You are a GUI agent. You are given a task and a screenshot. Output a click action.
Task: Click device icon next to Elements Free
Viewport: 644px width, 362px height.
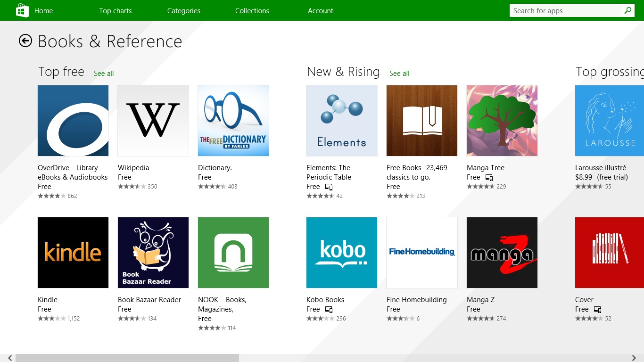pos(329,187)
